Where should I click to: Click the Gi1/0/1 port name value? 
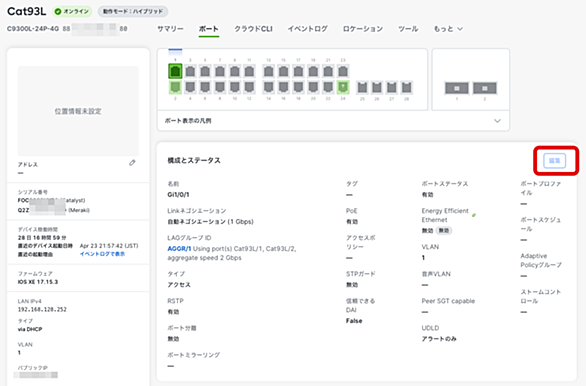pyautogui.click(x=178, y=195)
